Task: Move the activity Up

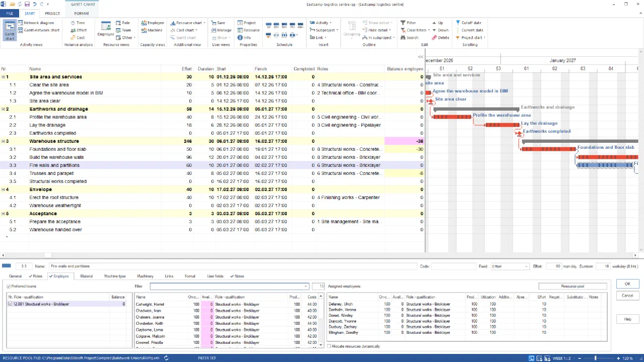Action: 438,23
